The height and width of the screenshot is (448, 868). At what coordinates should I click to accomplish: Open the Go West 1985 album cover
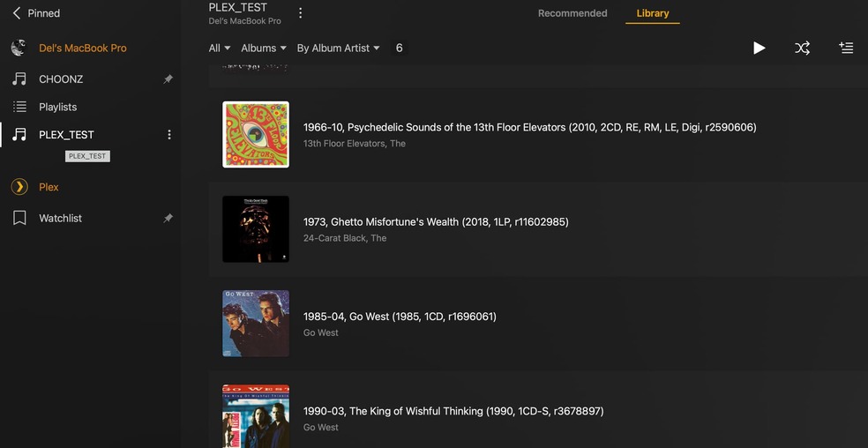[256, 324]
